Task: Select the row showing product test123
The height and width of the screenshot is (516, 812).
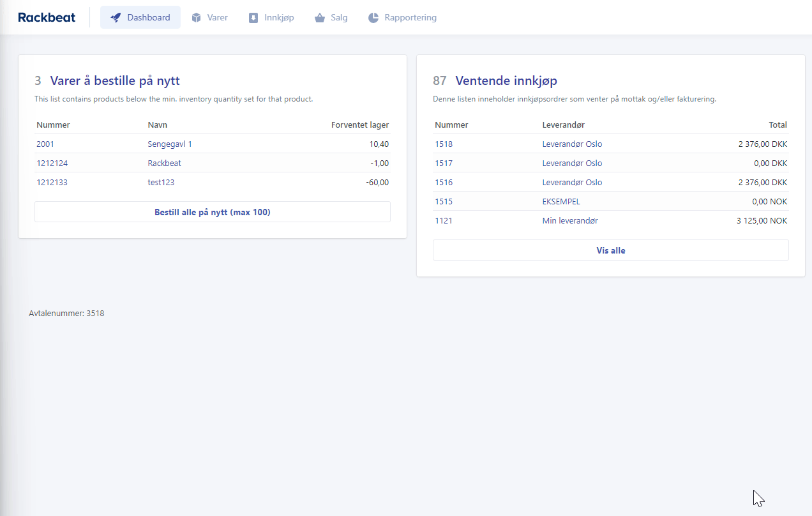Action: coord(212,182)
